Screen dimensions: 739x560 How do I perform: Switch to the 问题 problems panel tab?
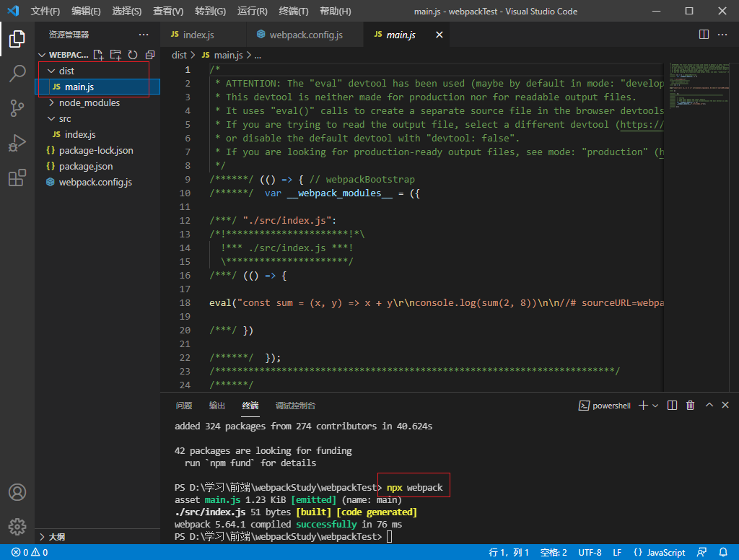coord(184,406)
